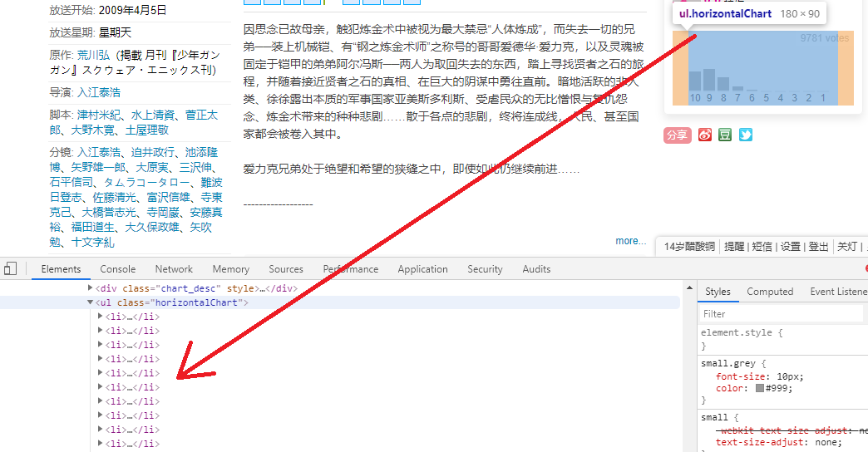
Task: Open タムラコータロー storyboard link
Action: coord(146,182)
